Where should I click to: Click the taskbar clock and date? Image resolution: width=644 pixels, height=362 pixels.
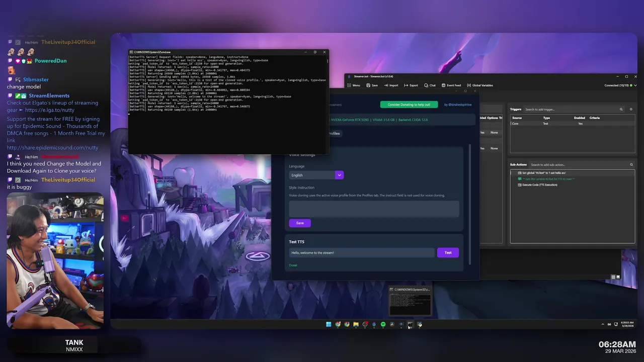tap(627, 324)
